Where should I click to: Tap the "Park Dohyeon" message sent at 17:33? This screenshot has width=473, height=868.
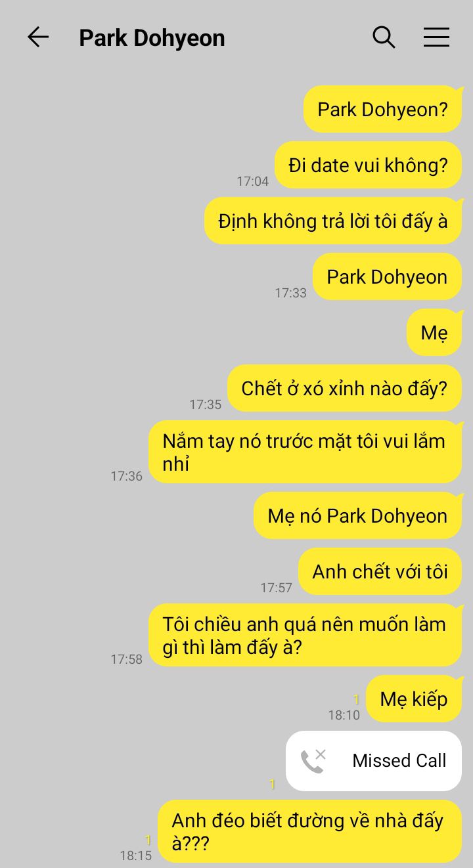388,276
